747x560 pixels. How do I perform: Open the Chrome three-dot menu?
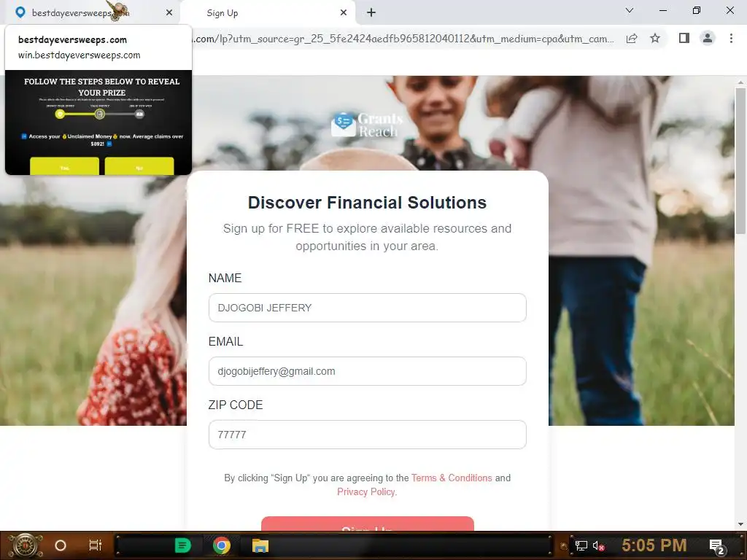731,38
